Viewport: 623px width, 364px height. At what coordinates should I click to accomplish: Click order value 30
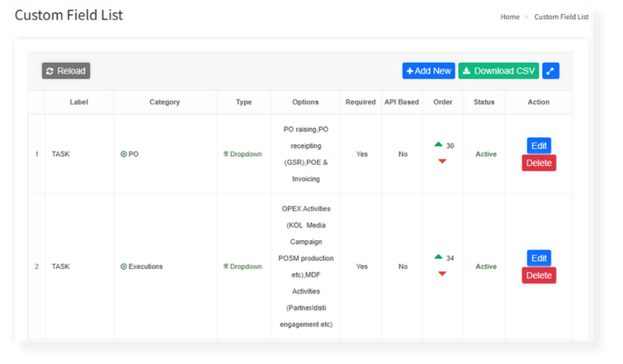point(450,146)
